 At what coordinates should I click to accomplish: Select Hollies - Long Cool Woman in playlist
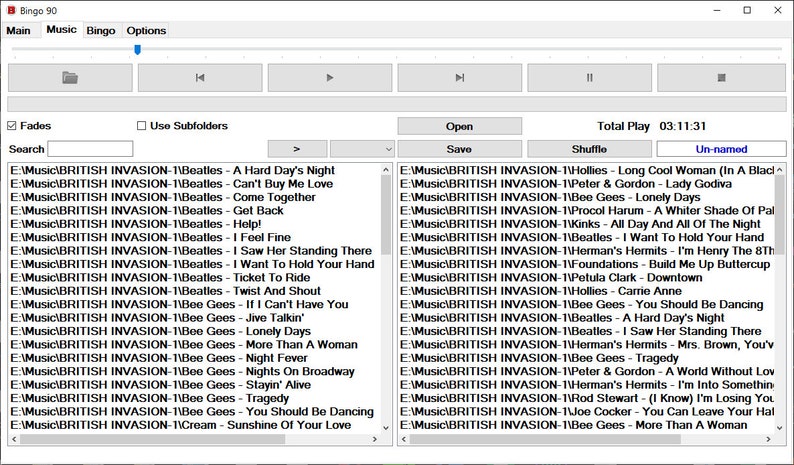point(587,170)
